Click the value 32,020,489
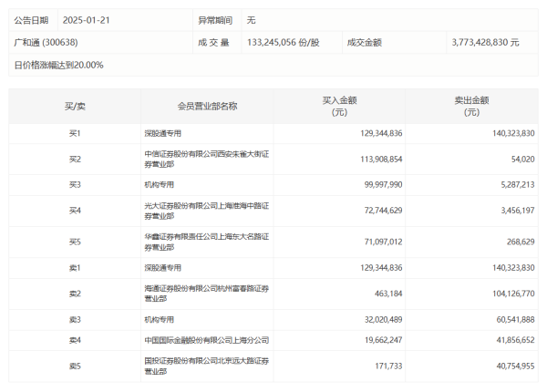This screenshot has width=547, height=392. click(x=384, y=319)
